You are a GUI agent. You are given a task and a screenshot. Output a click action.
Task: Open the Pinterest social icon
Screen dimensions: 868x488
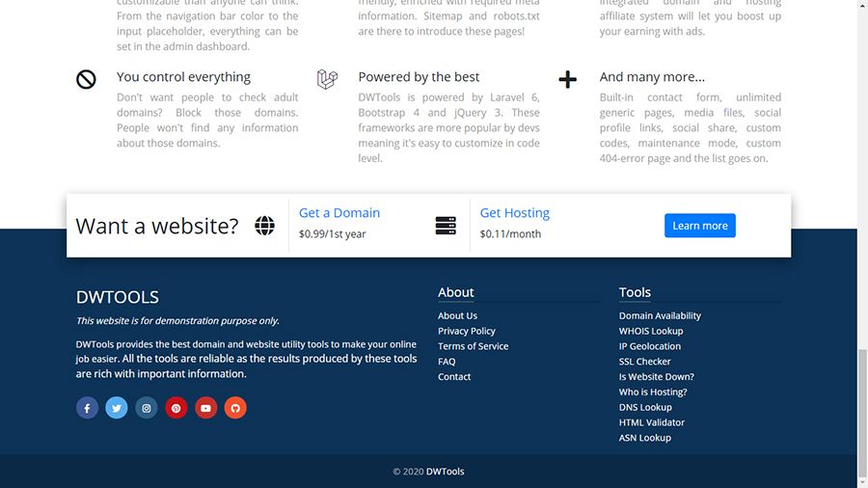pos(176,408)
